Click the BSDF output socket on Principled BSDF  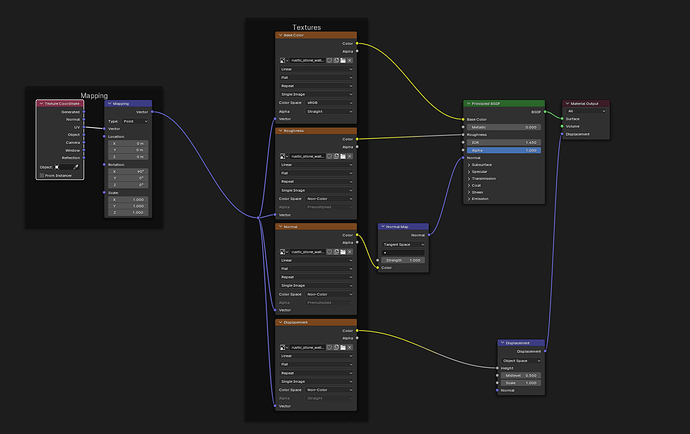[x=545, y=112]
